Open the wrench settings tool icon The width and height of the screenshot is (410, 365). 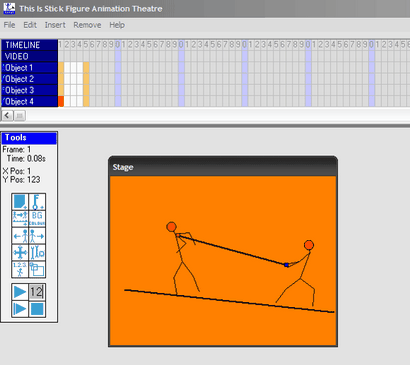pos(37,253)
